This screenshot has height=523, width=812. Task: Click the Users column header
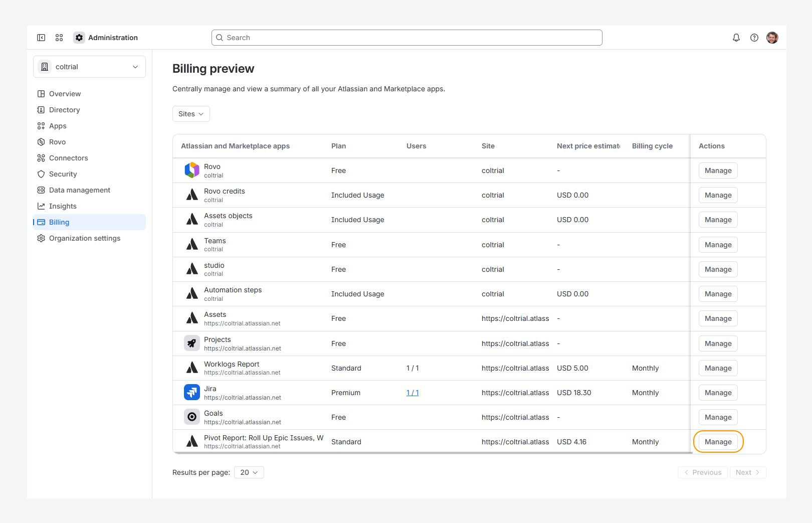click(416, 146)
